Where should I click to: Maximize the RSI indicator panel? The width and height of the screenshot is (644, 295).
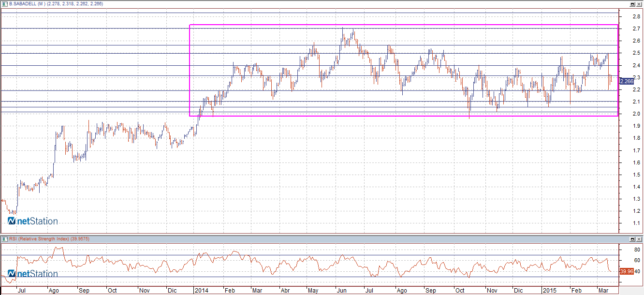click(x=632, y=239)
